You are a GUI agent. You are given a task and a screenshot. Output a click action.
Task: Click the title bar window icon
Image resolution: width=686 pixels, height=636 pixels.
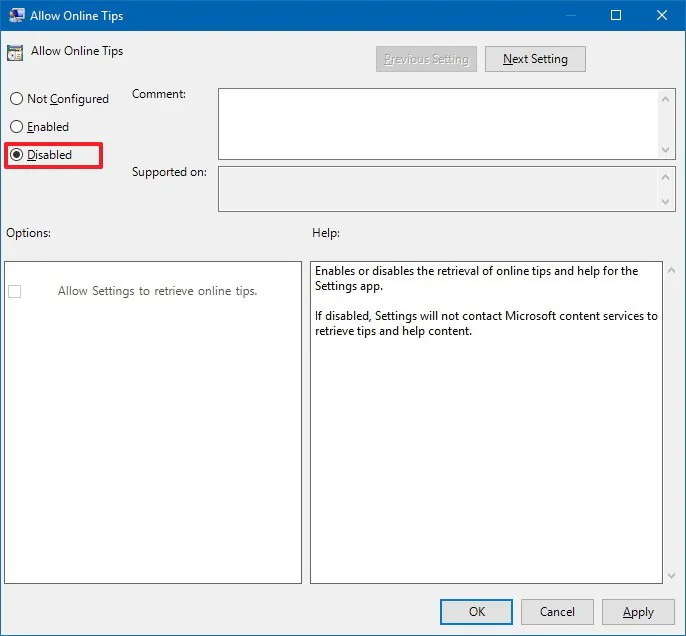pos(17,15)
